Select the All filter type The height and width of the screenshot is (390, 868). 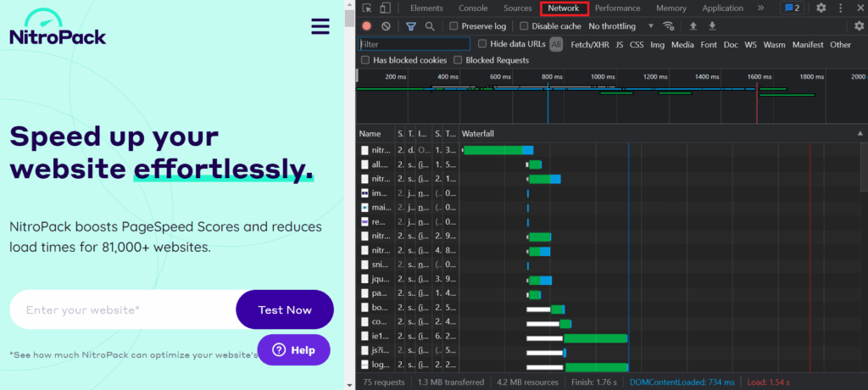[x=556, y=45]
